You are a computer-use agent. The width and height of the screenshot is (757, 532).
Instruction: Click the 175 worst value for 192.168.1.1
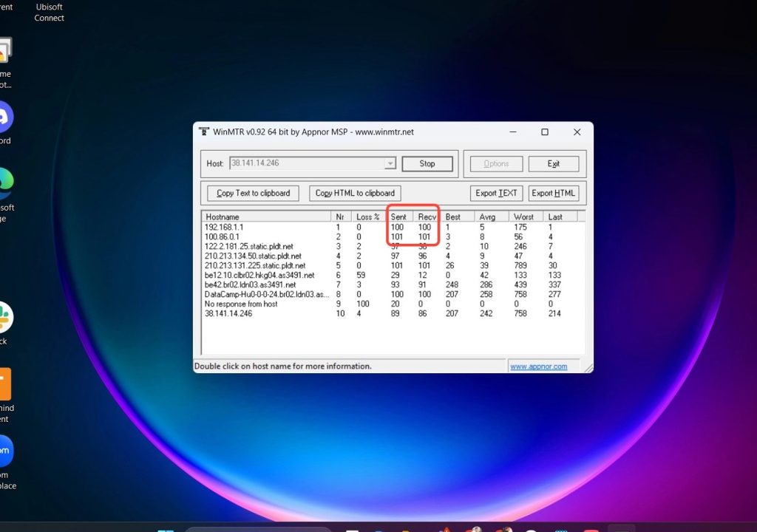point(520,227)
